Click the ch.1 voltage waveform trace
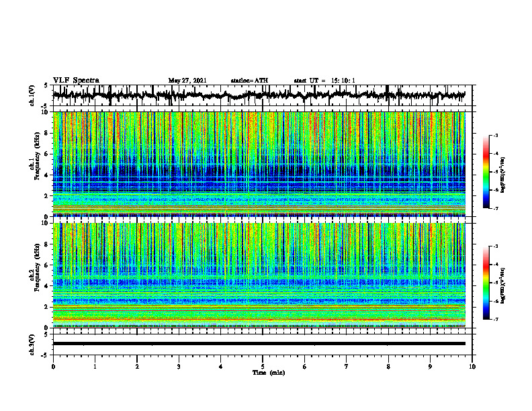 [259, 95]
